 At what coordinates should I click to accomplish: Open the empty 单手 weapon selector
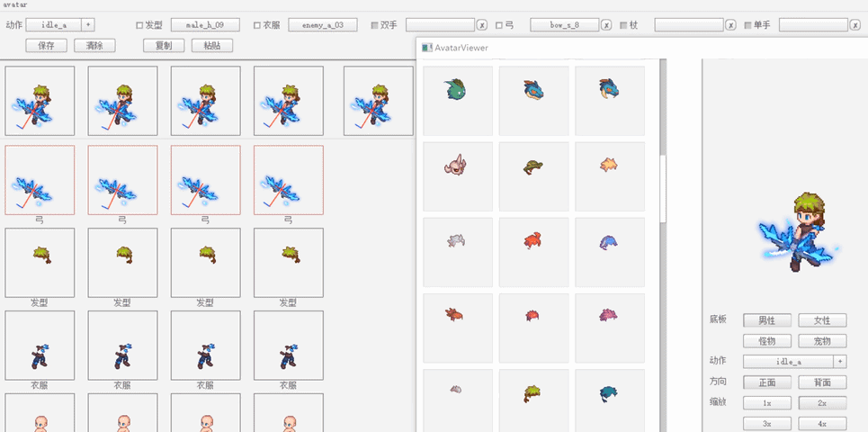(x=813, y=25)
